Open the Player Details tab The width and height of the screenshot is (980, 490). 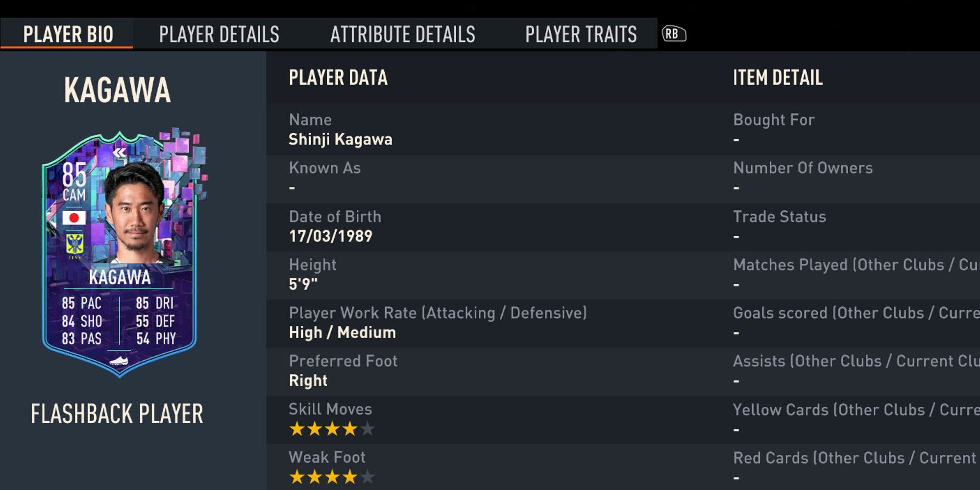[x=219, y=34]
